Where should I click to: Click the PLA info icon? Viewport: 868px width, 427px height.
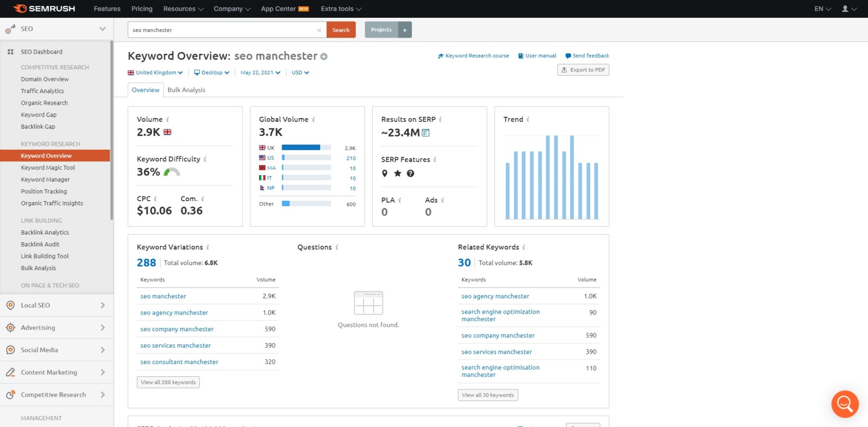coord(399,200)
